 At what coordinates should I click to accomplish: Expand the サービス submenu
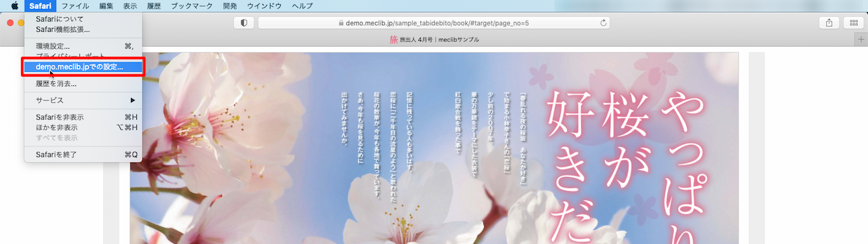click(83, 100)
